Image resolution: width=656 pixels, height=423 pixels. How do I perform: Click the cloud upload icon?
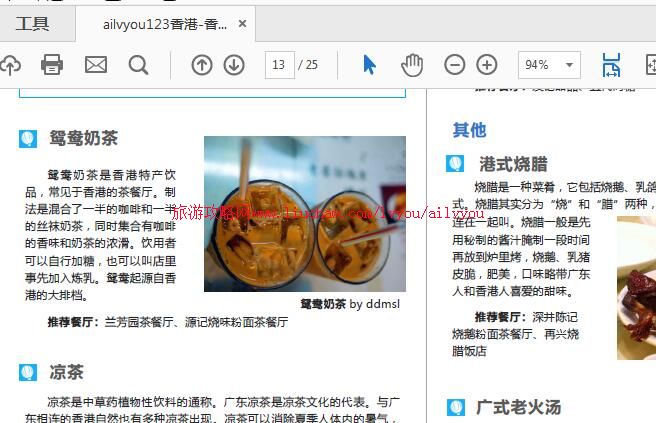9,65
